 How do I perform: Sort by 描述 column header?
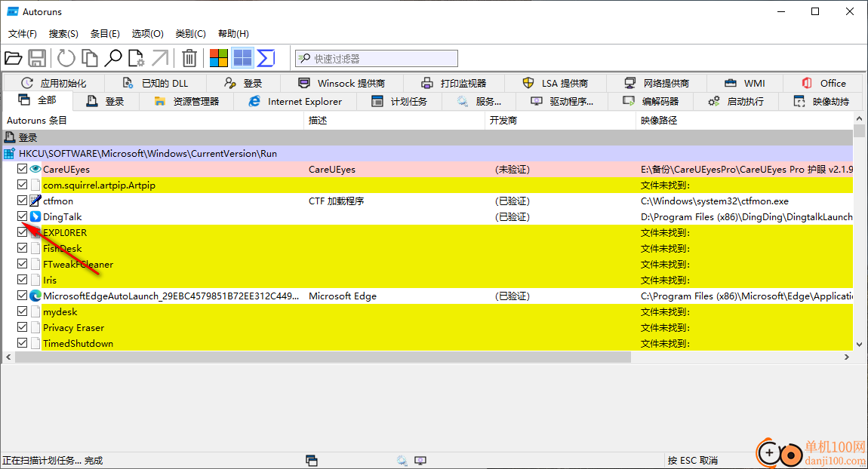pos(394,121)
